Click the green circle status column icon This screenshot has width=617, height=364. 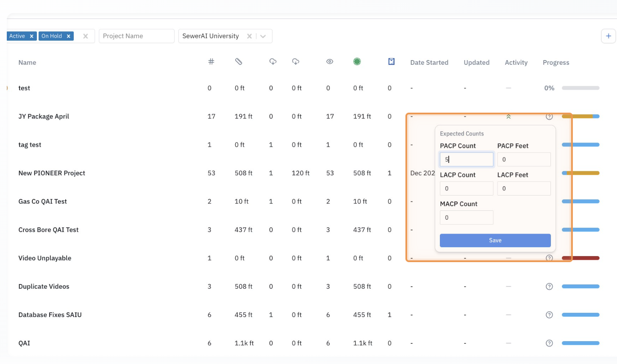(x=357, y=62)
